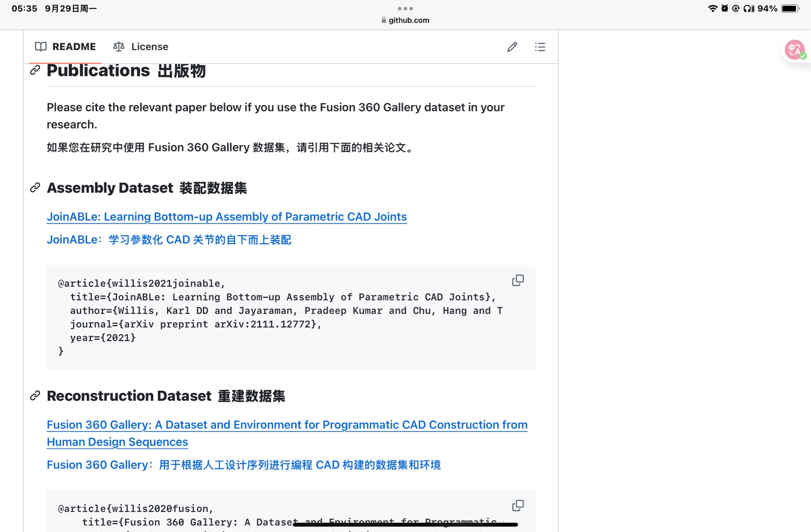Copy the willis2021joinable BibTeX code block
This screenshot has width=811, height=532.
coord(518,281)
